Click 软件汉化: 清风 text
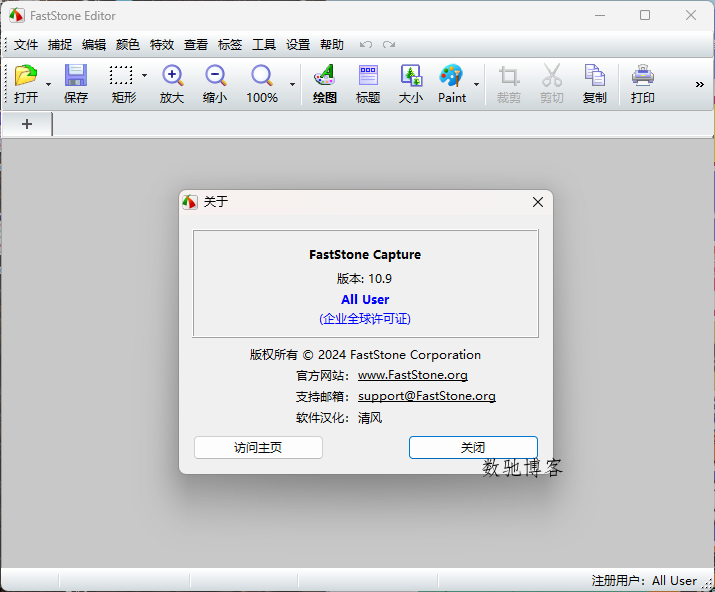The width and height of the screenshot is (715, 592). click(x=339, y=417)
